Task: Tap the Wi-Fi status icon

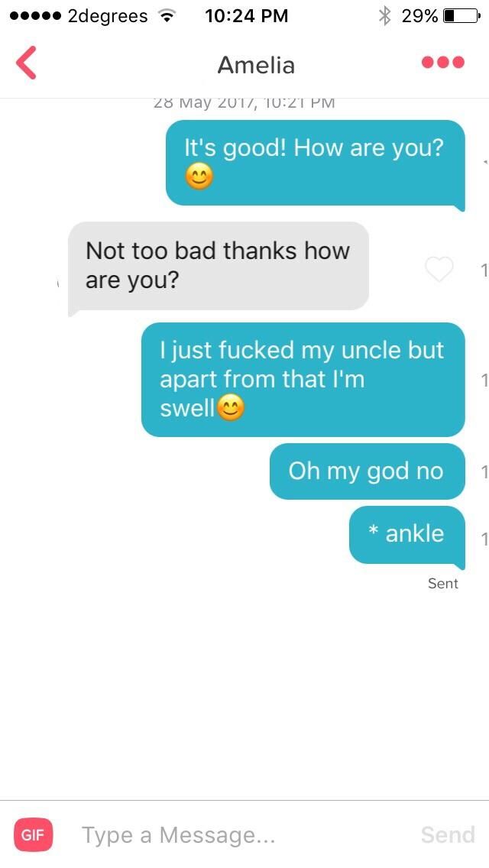Action: (166, 16)
